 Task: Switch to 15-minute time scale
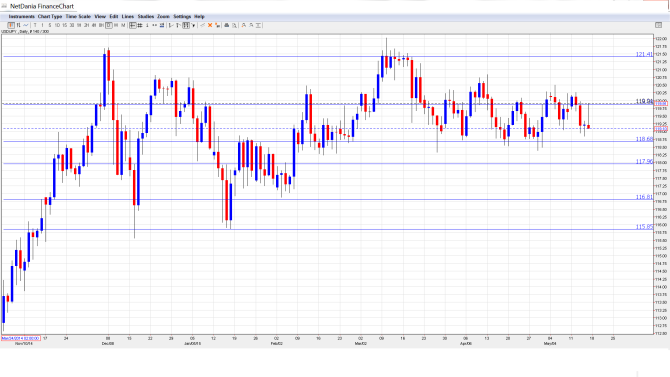pos(65,25)
